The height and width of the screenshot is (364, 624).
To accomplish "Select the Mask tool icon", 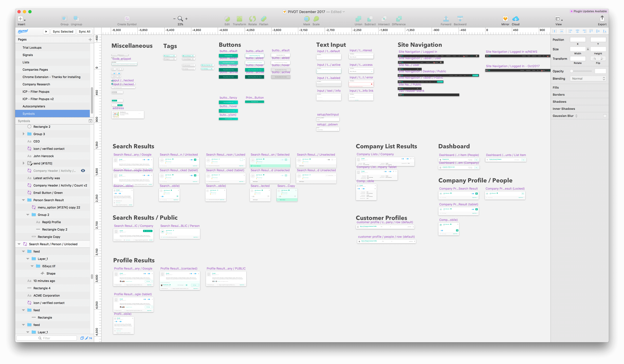I will 307,19.
